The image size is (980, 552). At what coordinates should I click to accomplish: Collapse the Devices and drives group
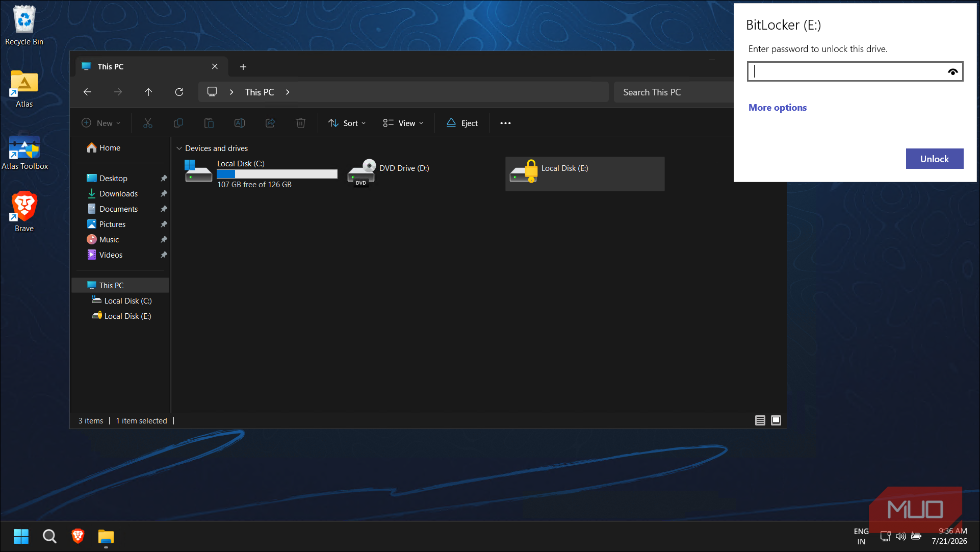[179, 148]
